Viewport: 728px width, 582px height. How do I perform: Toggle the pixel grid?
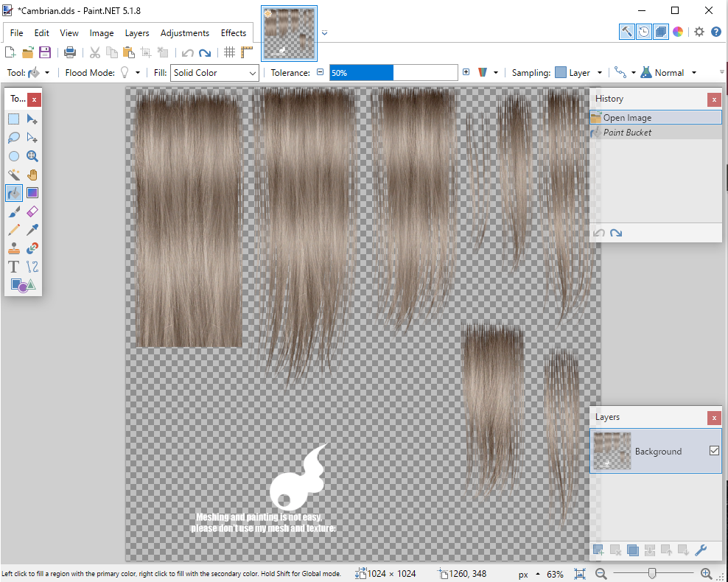pyautogui.click(x=229, y=52)
